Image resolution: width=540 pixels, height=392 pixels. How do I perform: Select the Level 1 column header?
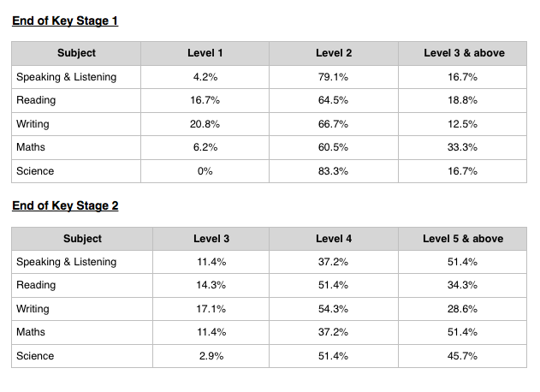[205, 53]
